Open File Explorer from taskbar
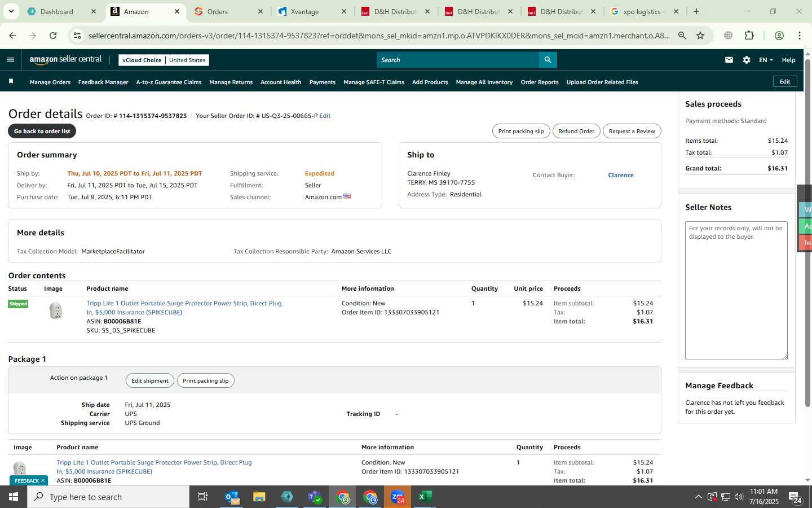Viewport: 812px width, 508px height. pyautogui.click(x=259, y=497)
